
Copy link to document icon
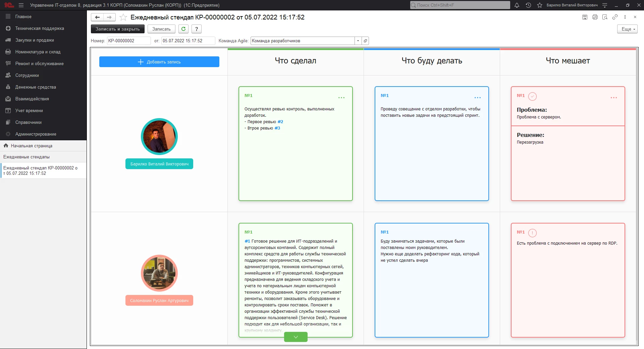pos(615,17)
